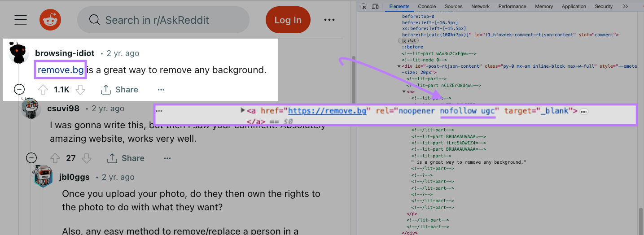Switch to the Console tab

pyautogui.click(x=427, y=6)
